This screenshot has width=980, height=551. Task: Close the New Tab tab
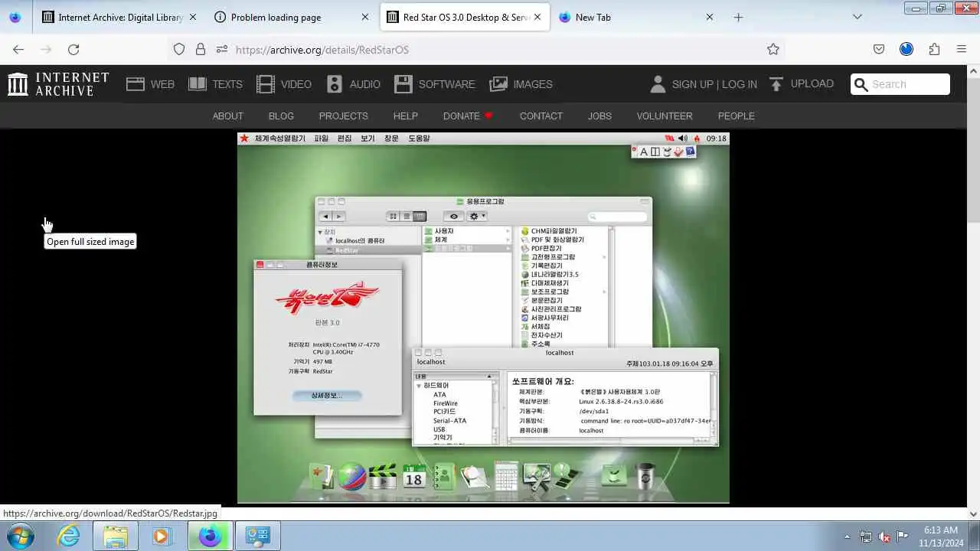pyautogui.click(x=710, y=17)
